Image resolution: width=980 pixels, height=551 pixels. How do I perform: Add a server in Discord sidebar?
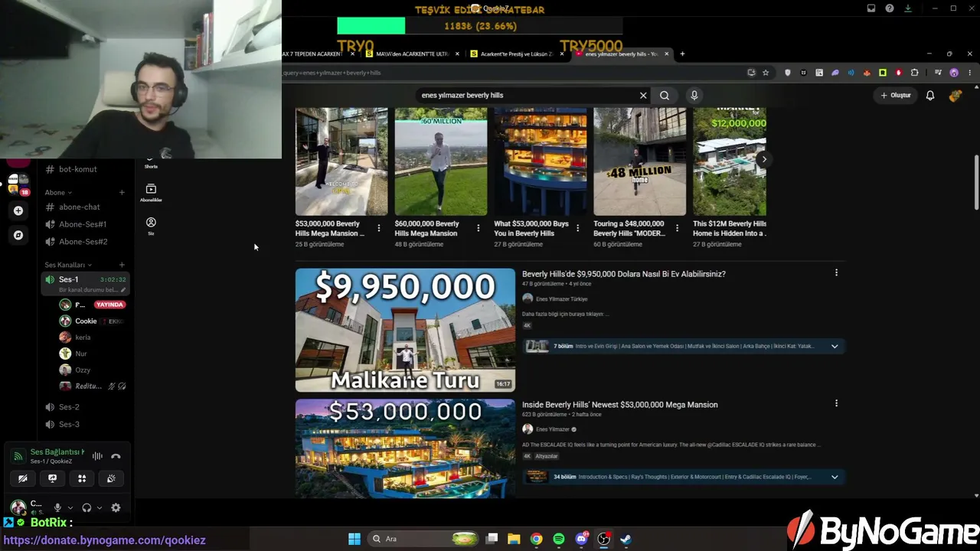pyautogui.click(x=18, y=210)
